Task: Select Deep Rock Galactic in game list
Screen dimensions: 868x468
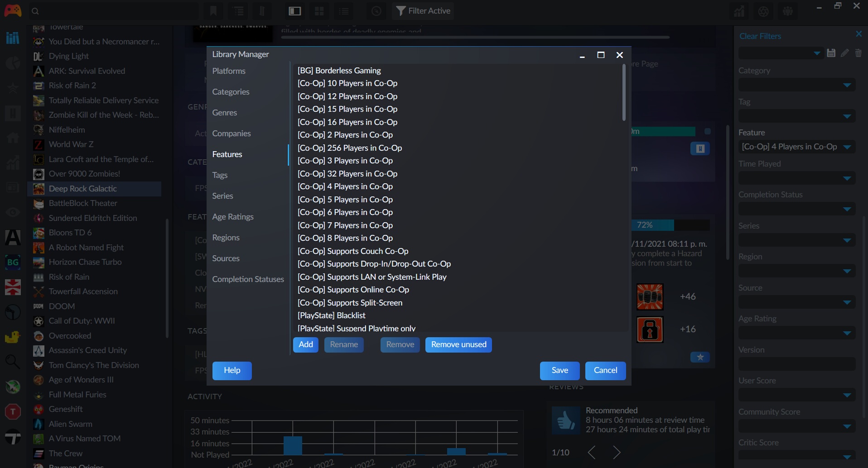Action: (x=94, y=189)
